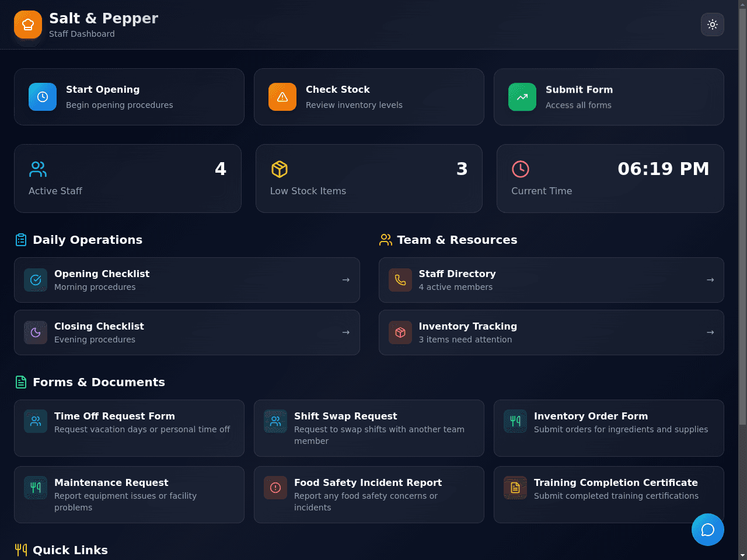747x560 pixels.
Task: Open the Closing Checklist link
Action: click(187, 332)
